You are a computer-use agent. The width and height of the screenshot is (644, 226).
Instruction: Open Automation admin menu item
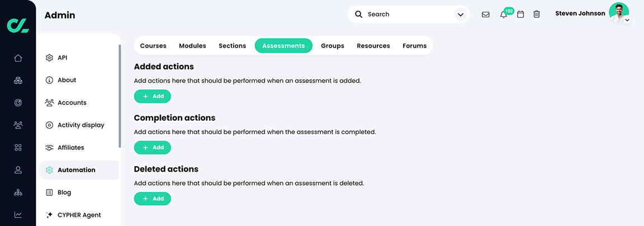click(x=78, y=170)
